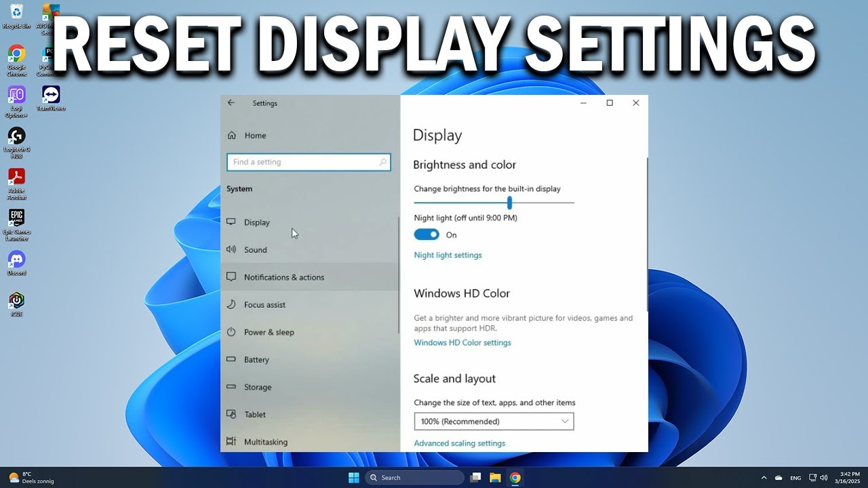
Task: Click the brightness slider handle
Action: pyautogui.click(x=509, y=203)
